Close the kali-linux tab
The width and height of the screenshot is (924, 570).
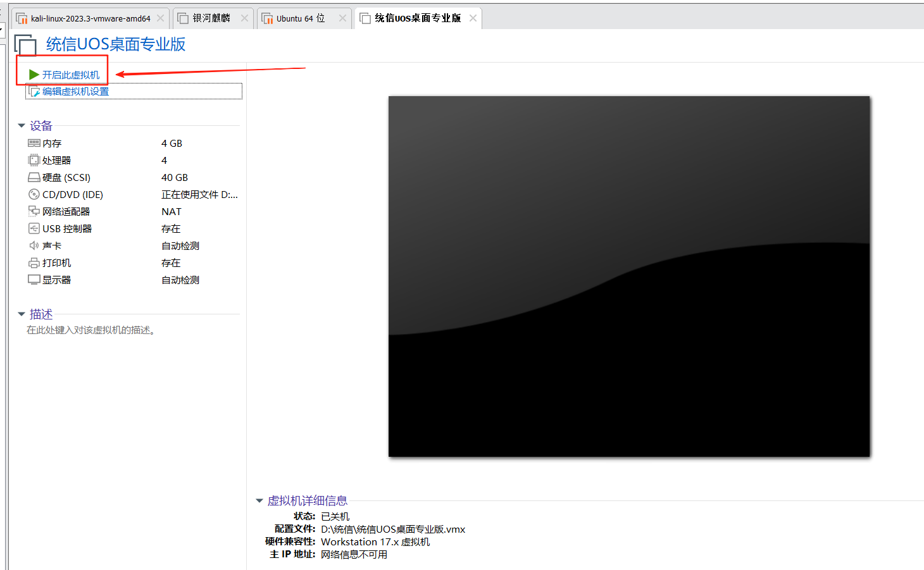(x=161, y=18)
